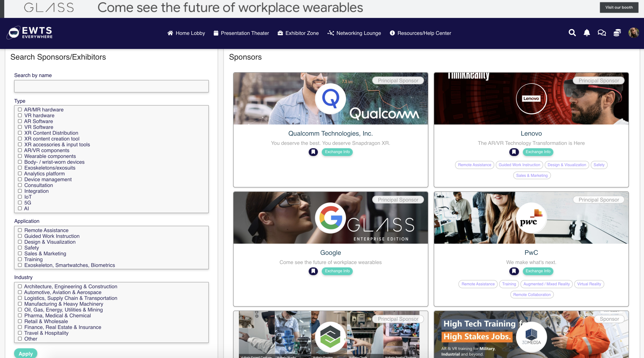
Task: Open the coins stack icon in header
Action: pos(617,33)
